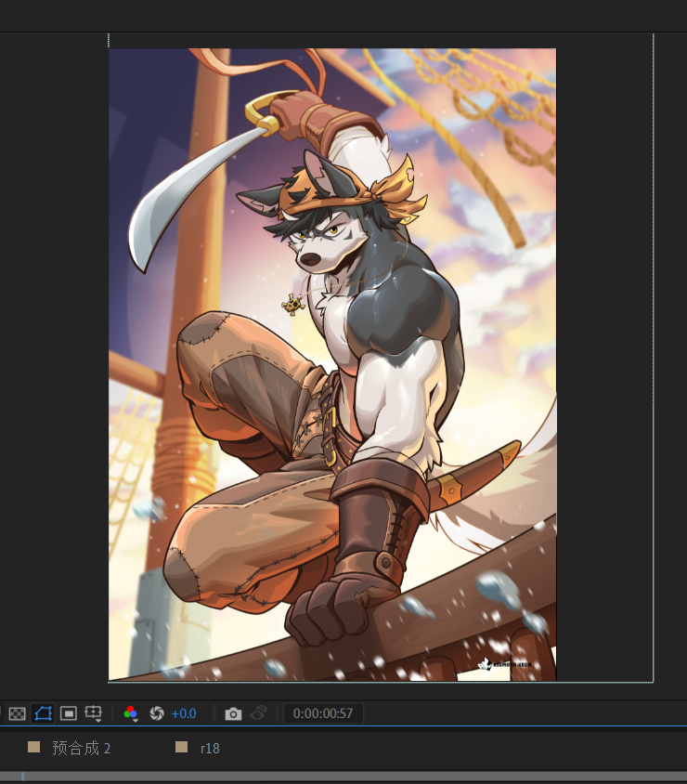687x784 pixels.
Task: Open show channel and color management menu
Action: click(131, 713)
